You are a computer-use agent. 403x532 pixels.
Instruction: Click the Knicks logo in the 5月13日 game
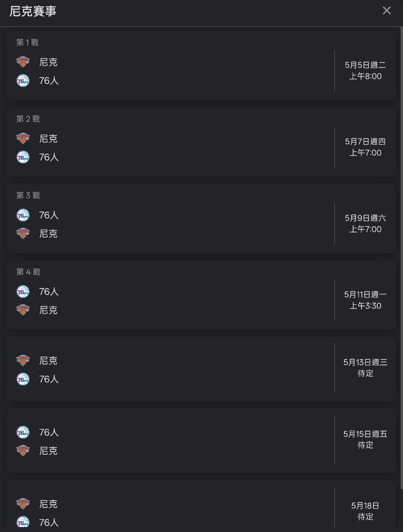23,360
